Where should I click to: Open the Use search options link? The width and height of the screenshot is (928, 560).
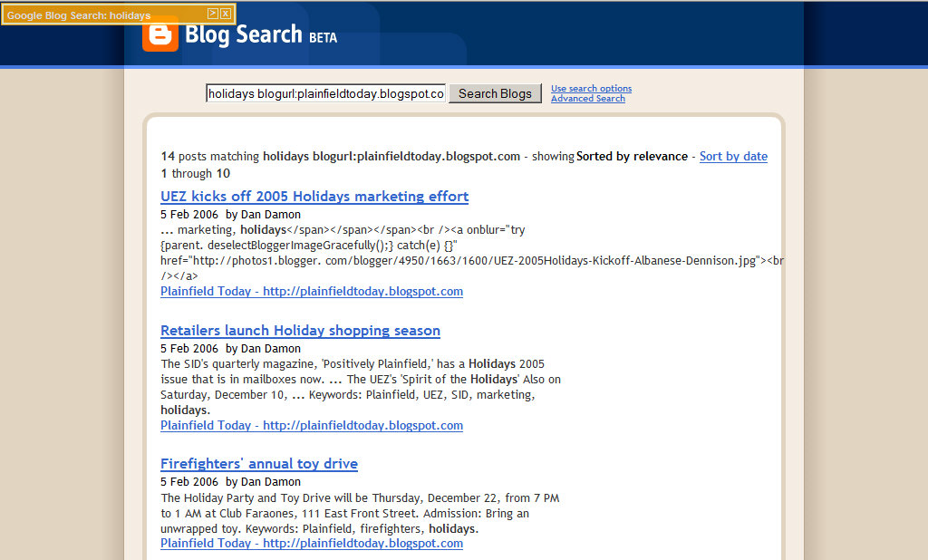coord(591,88)
